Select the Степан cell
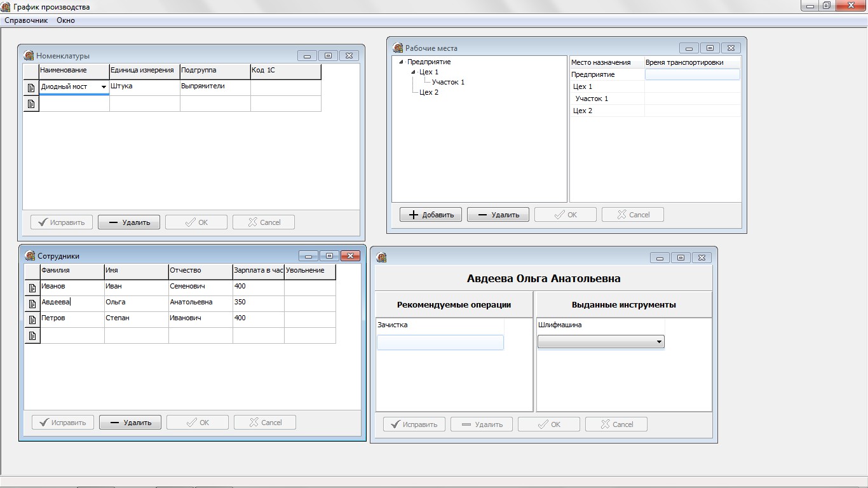868x488 pixels. click(137, 320)
